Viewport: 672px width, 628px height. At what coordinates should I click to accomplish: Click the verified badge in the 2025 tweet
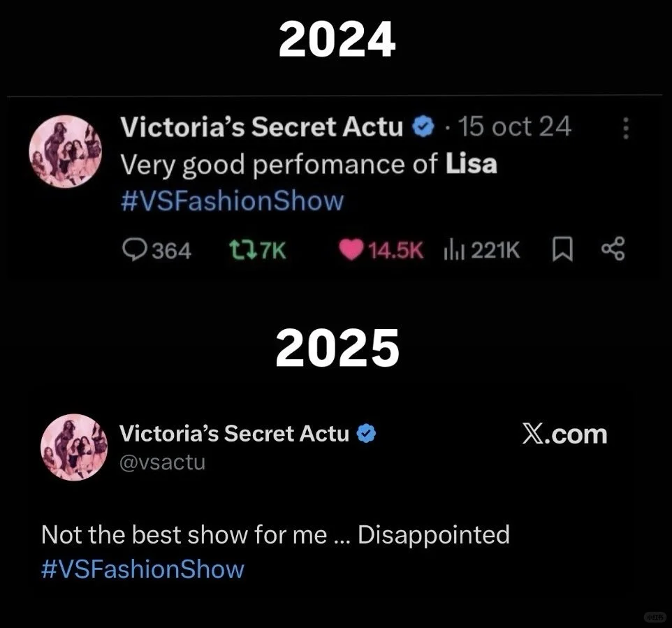coord(366,433)
